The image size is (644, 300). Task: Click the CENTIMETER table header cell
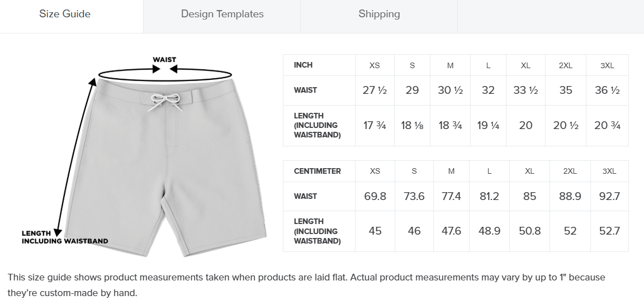tap(319, 171)
